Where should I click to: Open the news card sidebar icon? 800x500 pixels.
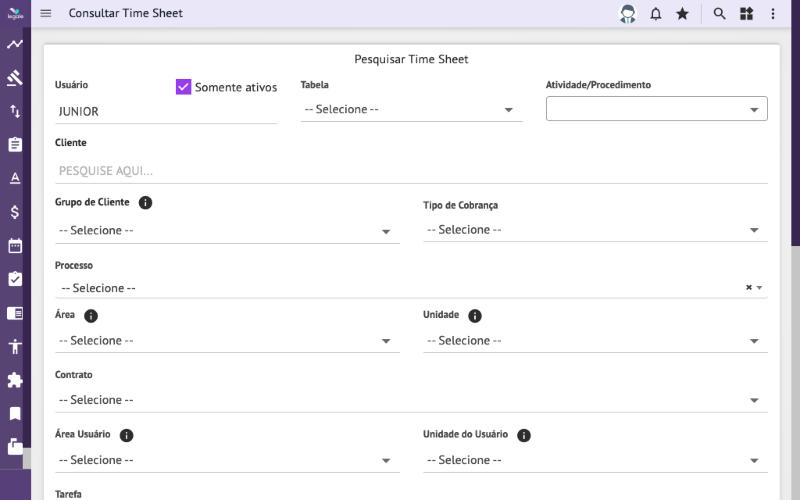coord(15,313)
